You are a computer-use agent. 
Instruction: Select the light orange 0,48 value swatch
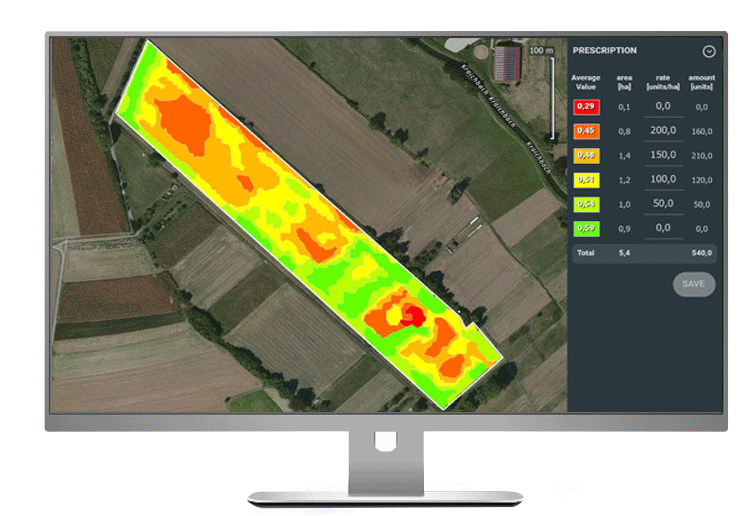point(586,155)
